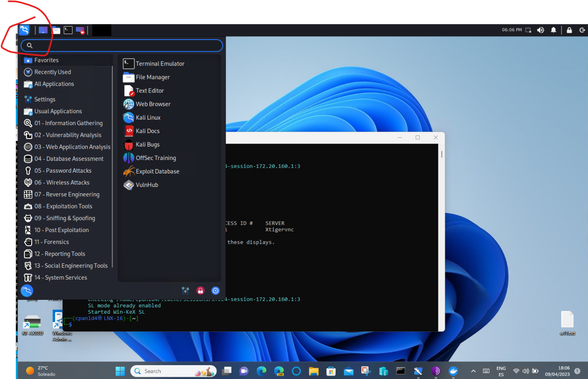588x379 pixels.
Task: Click the terminal window scrollbar
Action: tap(441, 154)
